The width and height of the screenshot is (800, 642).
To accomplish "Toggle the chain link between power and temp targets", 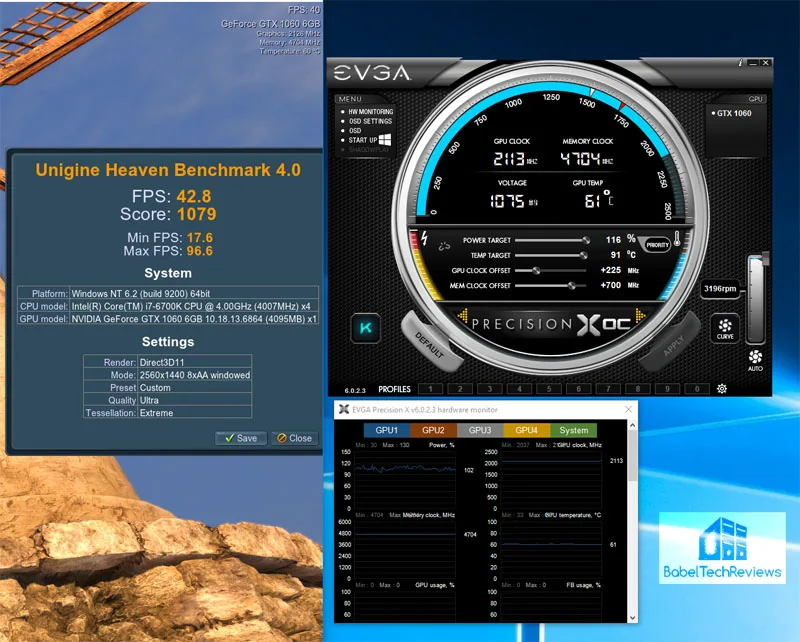I will pos(444,246).
